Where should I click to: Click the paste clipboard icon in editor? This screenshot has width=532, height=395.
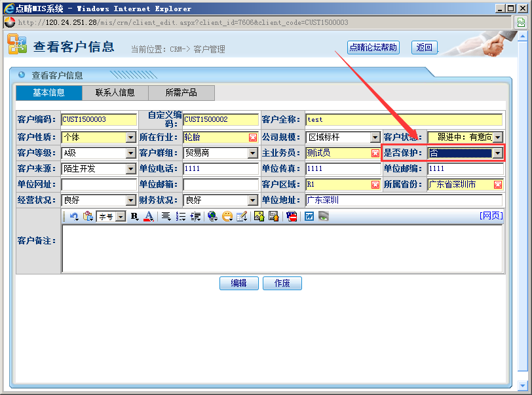coord(88,216)
